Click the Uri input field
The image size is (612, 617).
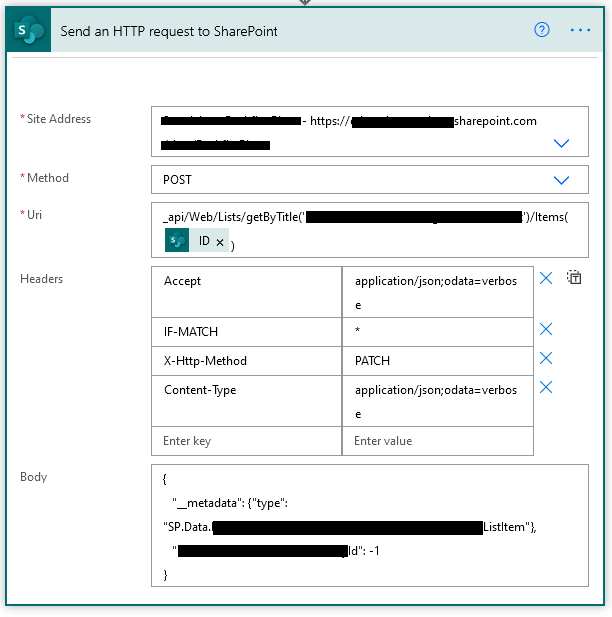pos(370,230)
